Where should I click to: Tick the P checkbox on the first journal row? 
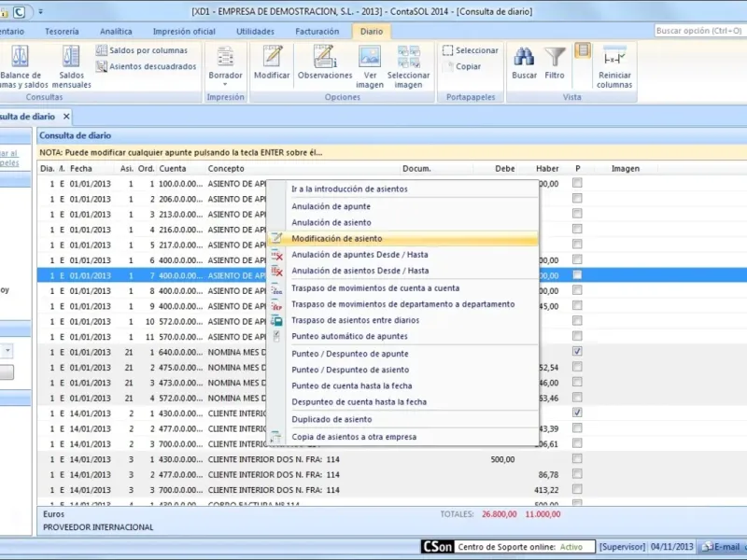pos(577,184)
